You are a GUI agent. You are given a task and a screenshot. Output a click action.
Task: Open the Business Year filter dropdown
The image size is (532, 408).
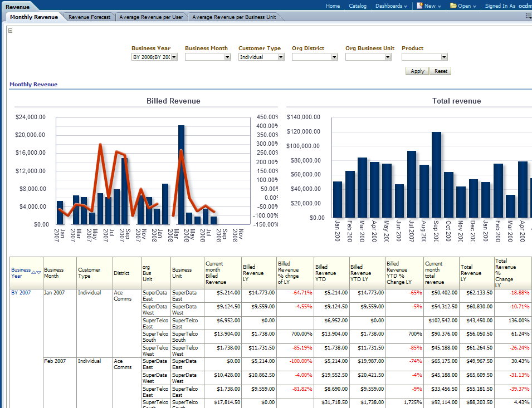click(x=174, y=57)
